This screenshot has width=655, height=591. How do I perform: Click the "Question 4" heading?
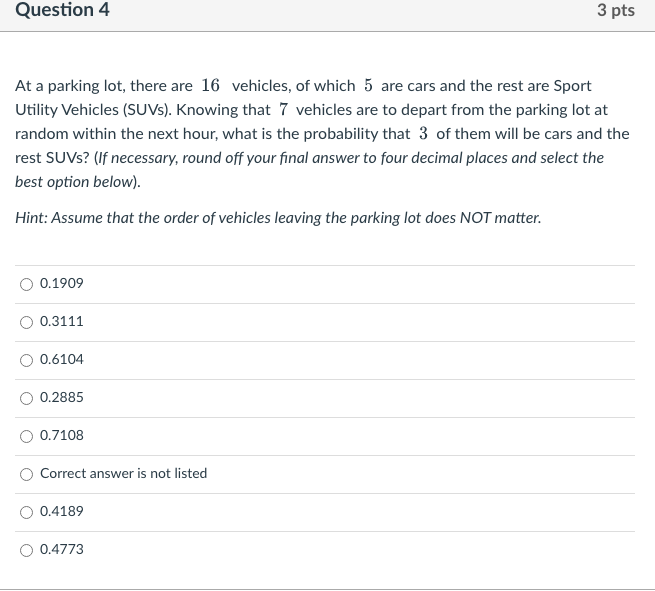tap(63, 10)
